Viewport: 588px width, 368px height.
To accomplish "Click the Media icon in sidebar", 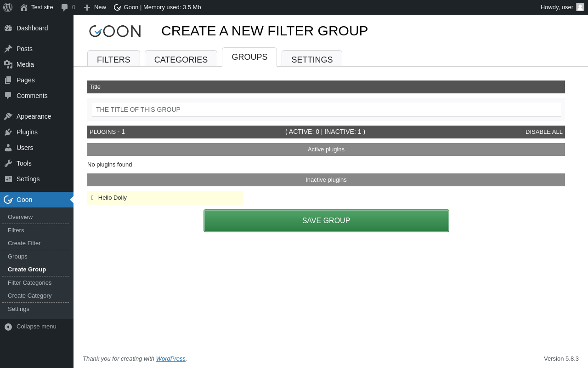I will [x=8, y=64].
